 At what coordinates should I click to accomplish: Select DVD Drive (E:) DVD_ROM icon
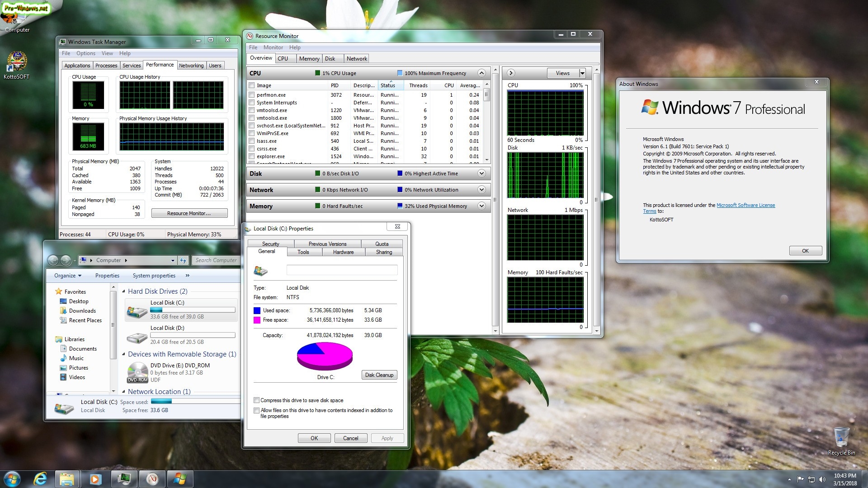coord(137,372)
